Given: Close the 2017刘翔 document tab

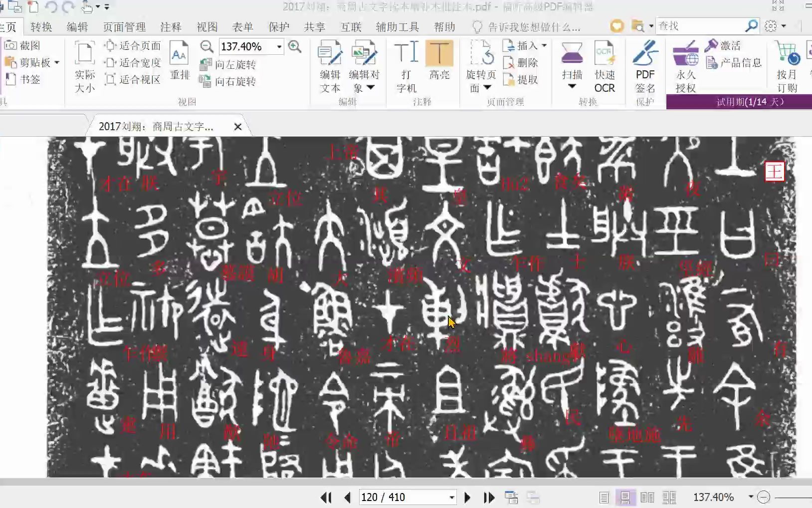Looking at the screenshot, I should (238, 127).
